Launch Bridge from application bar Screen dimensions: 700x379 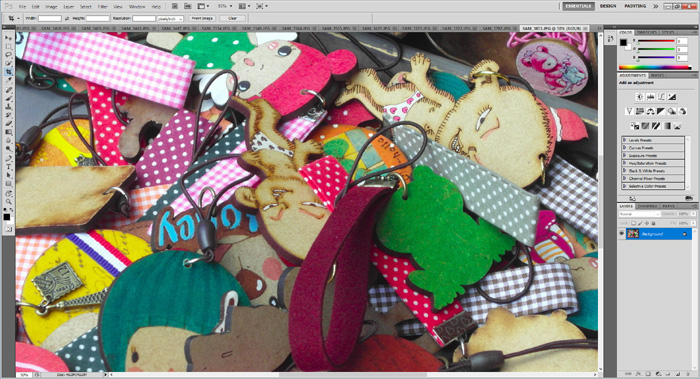tap(175, 6)
